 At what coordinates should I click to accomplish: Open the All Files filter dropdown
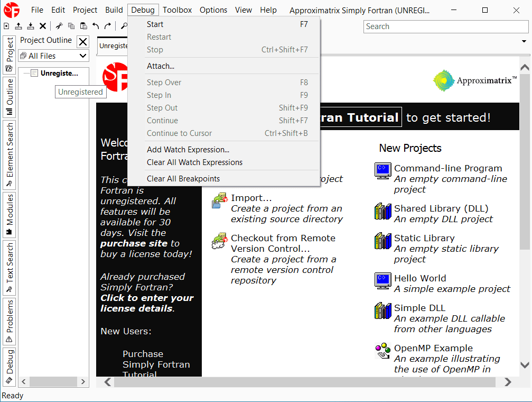(x=53, y=56)
